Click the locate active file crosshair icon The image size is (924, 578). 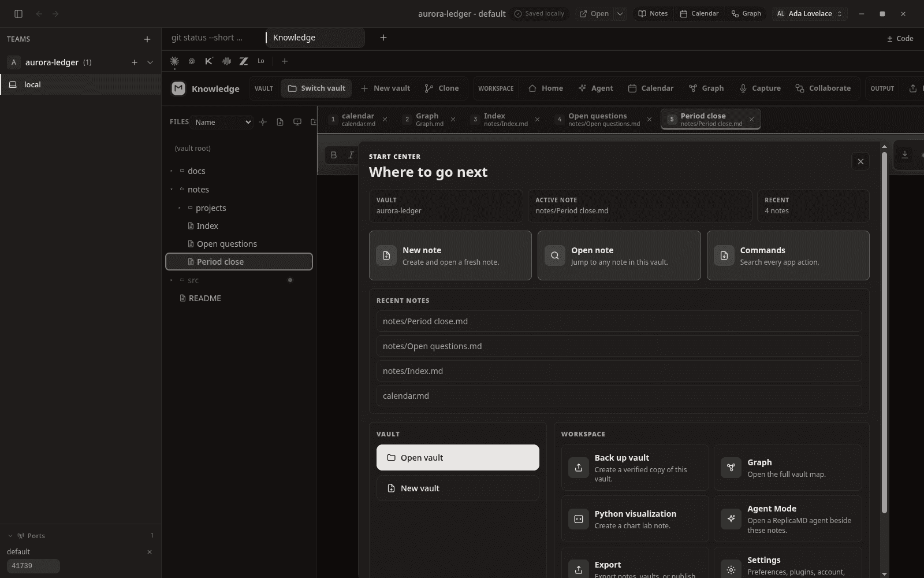point(263,122)
